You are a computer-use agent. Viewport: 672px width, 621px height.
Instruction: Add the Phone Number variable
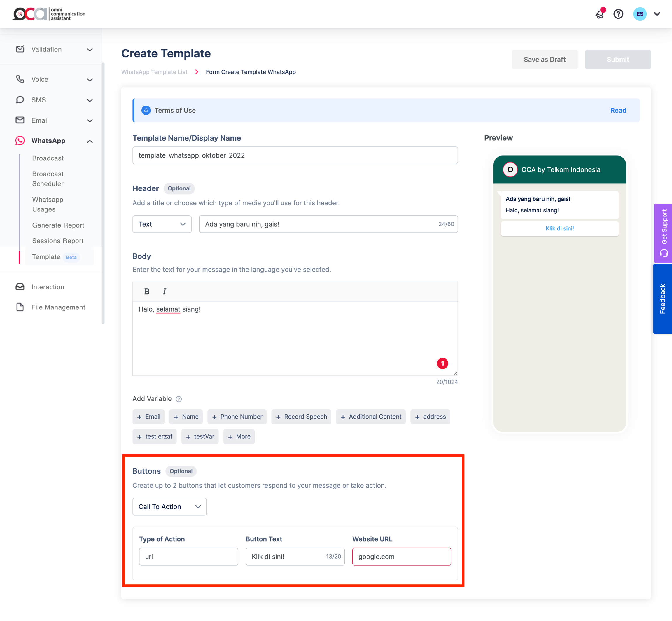pyautogui.click(x=237, y=417)
